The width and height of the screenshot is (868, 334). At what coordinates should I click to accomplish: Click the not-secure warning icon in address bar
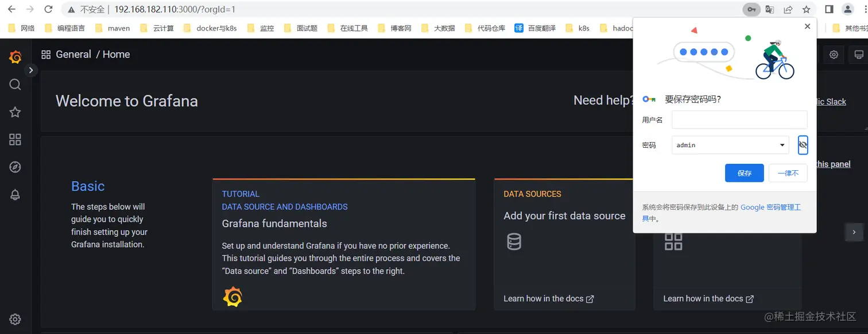coord(71,10)
